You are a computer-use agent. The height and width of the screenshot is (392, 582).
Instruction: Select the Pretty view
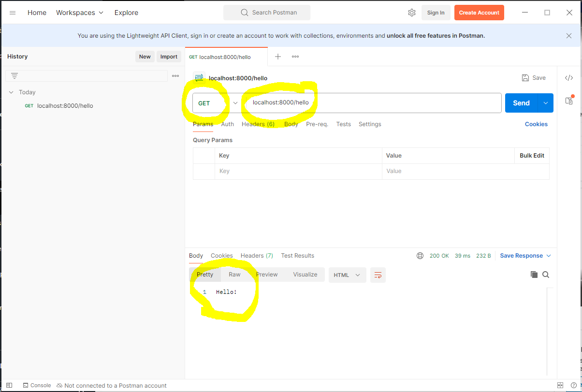pos(205,275)
